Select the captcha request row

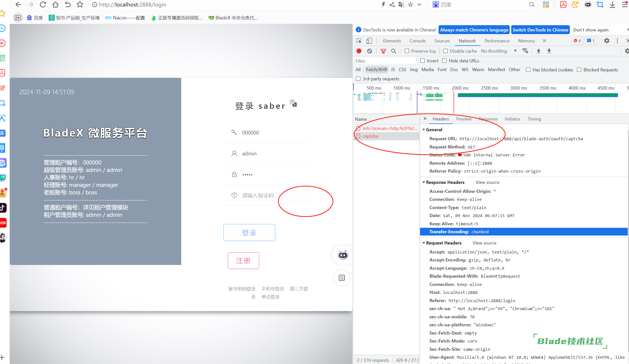coord(386,136)
